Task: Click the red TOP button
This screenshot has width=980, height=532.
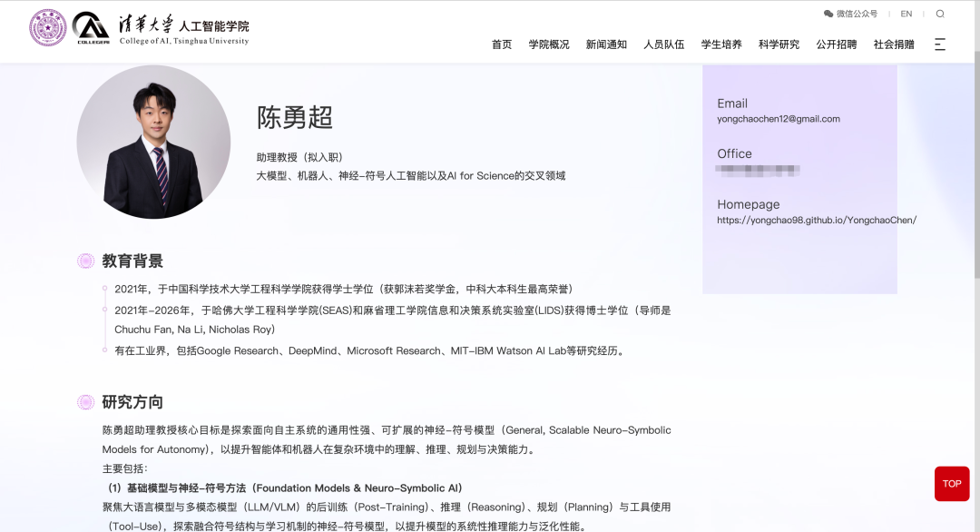Action: click(952, 484)
